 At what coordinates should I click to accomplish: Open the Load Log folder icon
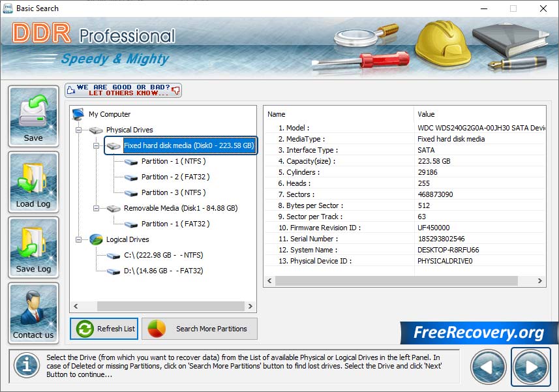[x=33, y=182]
